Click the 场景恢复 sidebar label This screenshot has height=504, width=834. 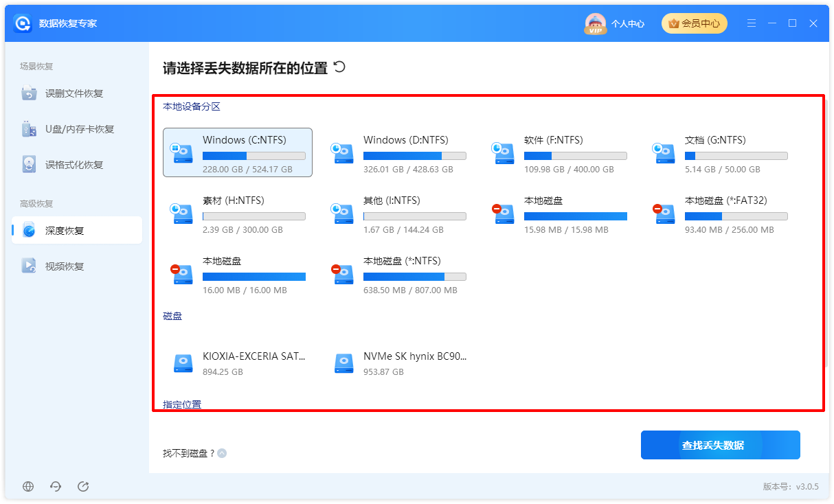pos(36,67)
